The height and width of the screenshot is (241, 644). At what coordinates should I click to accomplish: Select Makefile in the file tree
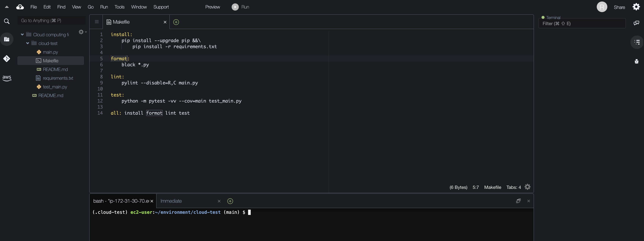50,61
